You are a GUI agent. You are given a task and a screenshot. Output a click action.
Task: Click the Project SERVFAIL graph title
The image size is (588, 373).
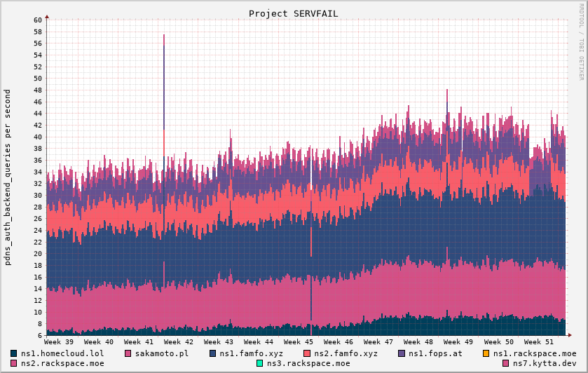294,13
